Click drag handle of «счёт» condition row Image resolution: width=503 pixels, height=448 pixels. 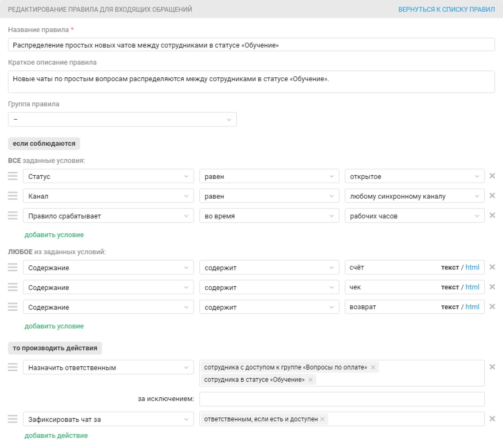(x=13, y=267)
